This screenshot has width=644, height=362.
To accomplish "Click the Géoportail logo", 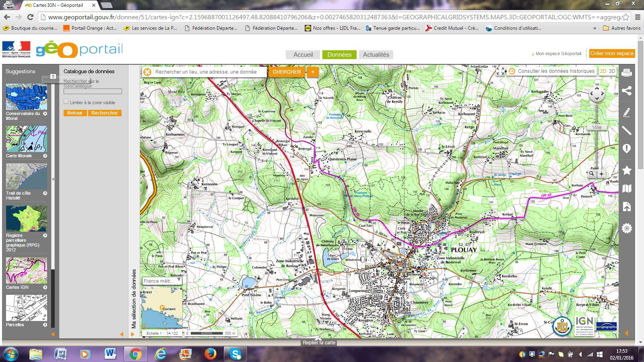I will (79, 50).
